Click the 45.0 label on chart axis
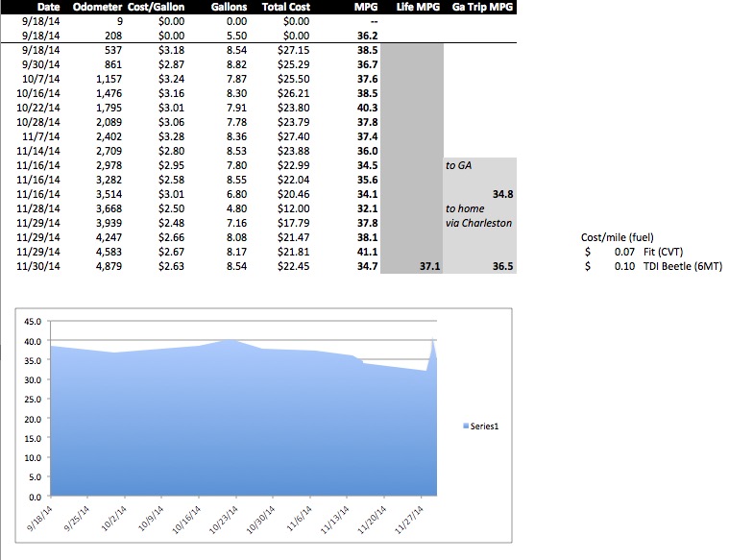 [32, 322]
